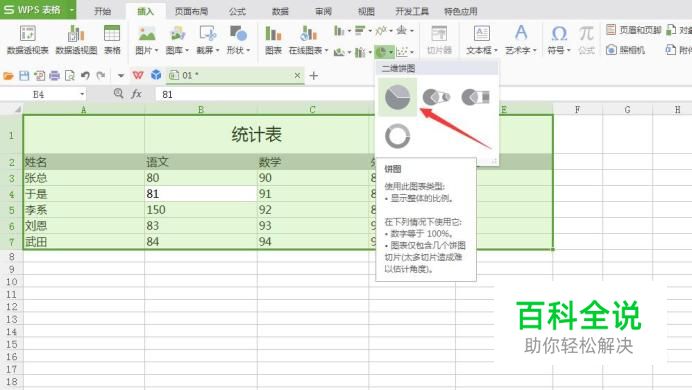Undo the last action
Image resolution: width=692 pixels, height=390 pixels.
point(85,76)
